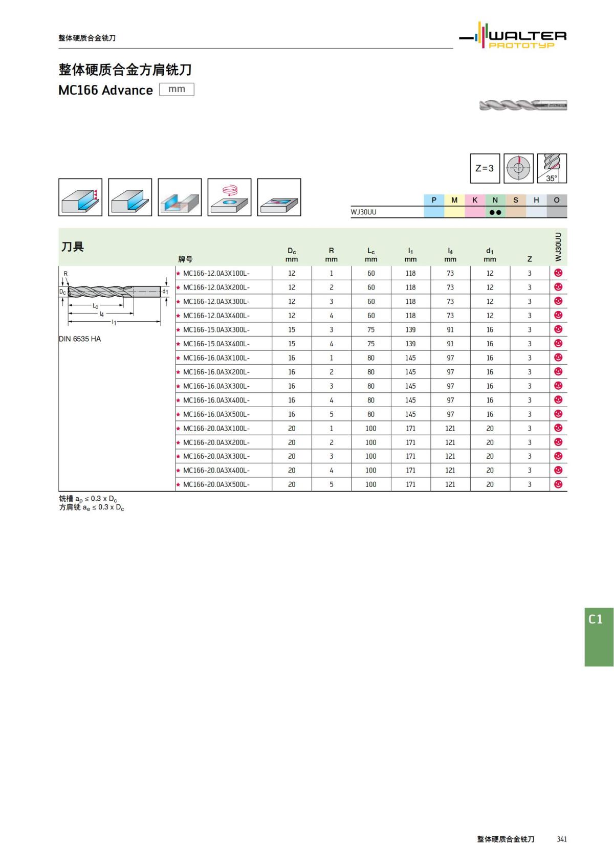Click the smiley icon for MC166-12.0A3X100L-
This screenshot has width=614, height=868.
(558, 273)
